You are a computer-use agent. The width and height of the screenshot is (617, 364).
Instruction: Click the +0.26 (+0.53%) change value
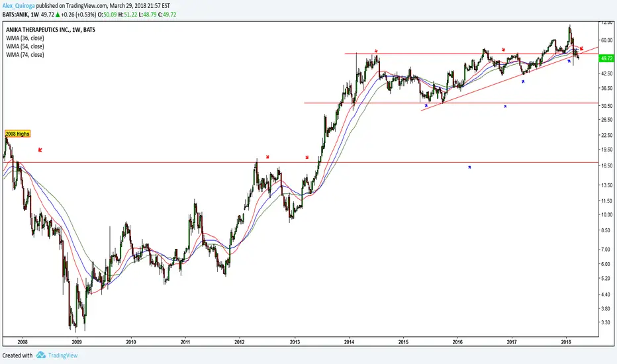(x=78, y=15)
